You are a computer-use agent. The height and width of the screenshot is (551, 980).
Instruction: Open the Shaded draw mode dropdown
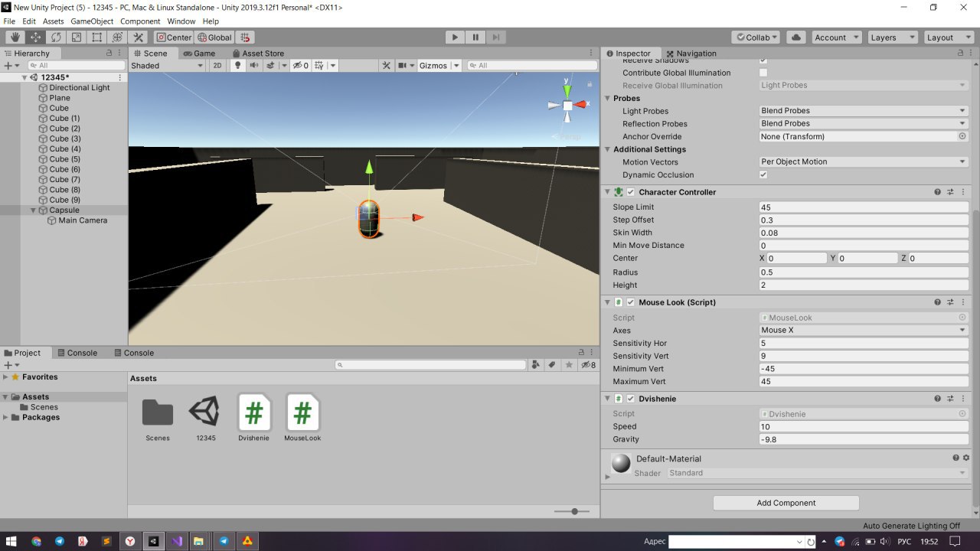click(x=167, y=65)
